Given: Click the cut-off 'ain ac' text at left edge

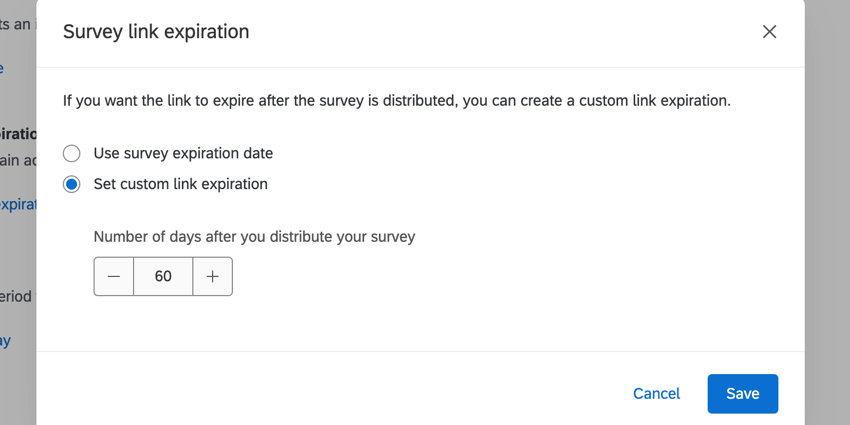Looking at the screenshot, I should pos(17,160).
